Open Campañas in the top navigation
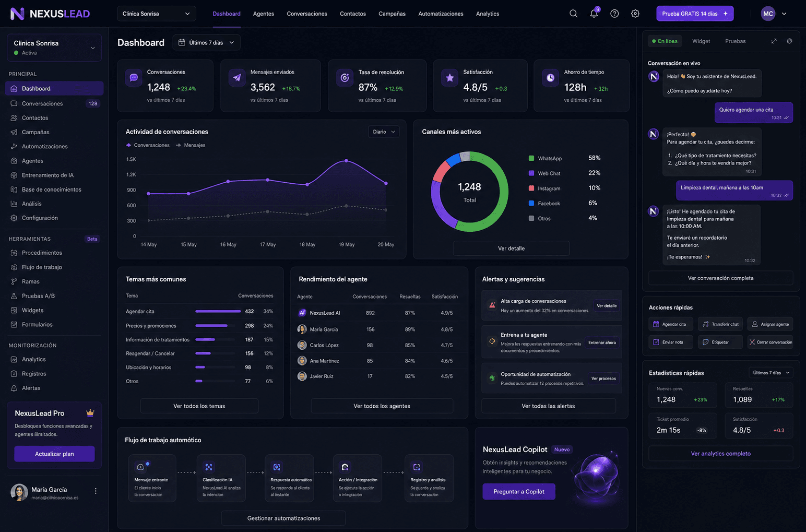 point(392,14)
